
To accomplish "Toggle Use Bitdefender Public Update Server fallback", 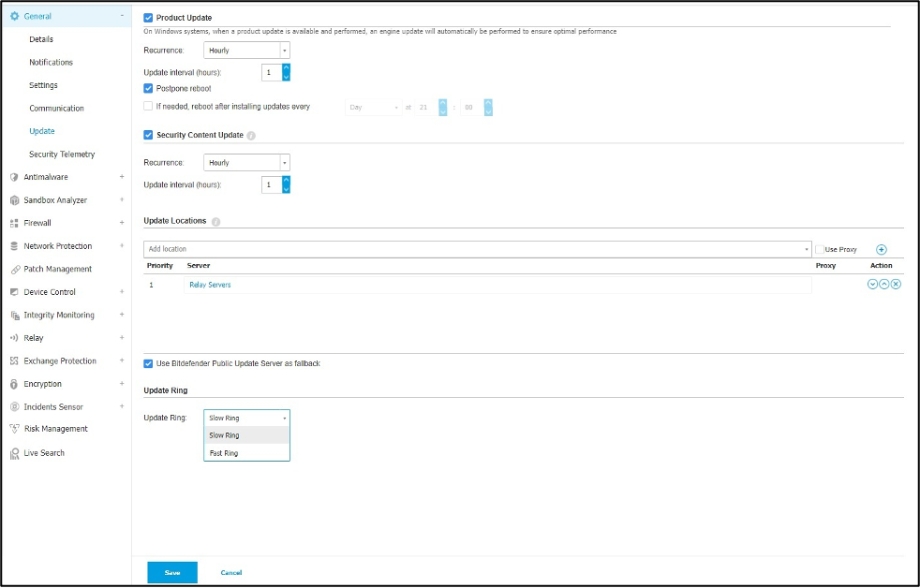I will tap(148, 363).
